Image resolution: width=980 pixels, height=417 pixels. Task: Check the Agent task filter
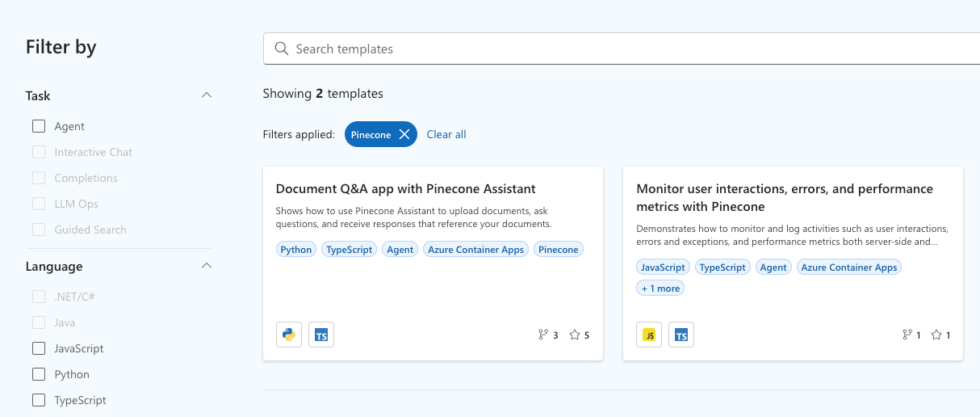coord(39,126)
